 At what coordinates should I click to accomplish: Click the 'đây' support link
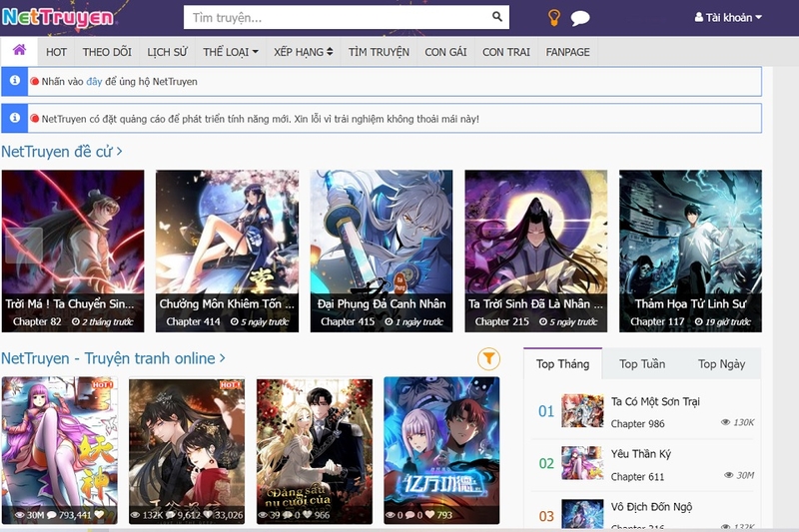coord(94,82)
